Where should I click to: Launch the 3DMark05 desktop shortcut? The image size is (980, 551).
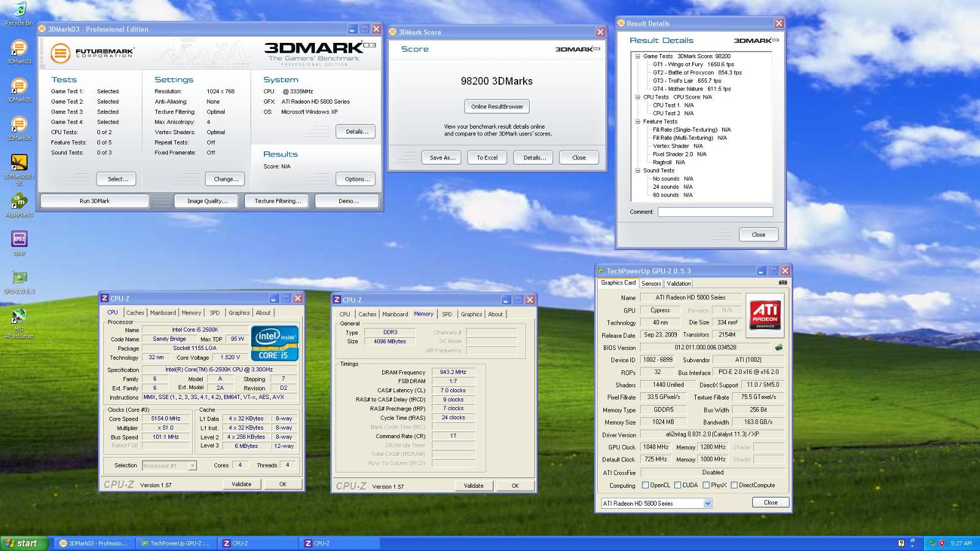coord(19,89)
